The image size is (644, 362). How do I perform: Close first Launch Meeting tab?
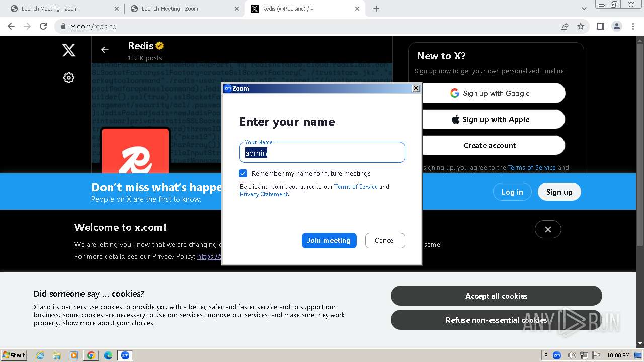(x=117, y=9)
